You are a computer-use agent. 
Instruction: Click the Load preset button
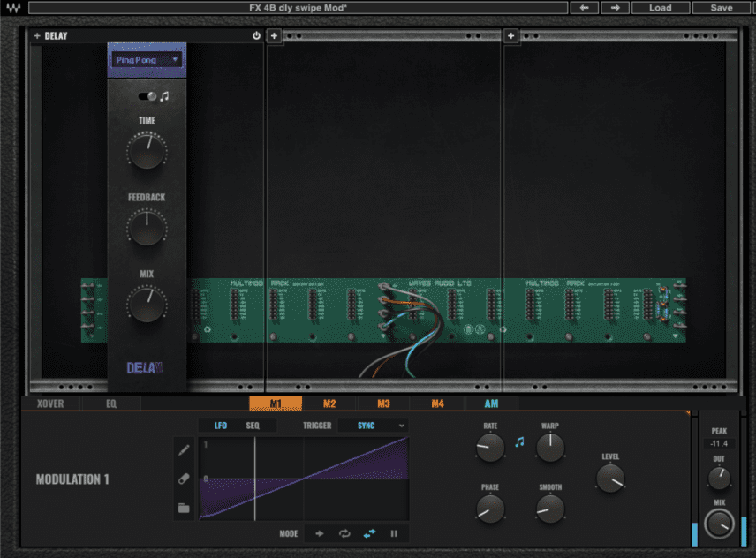(x=660, y=8)
